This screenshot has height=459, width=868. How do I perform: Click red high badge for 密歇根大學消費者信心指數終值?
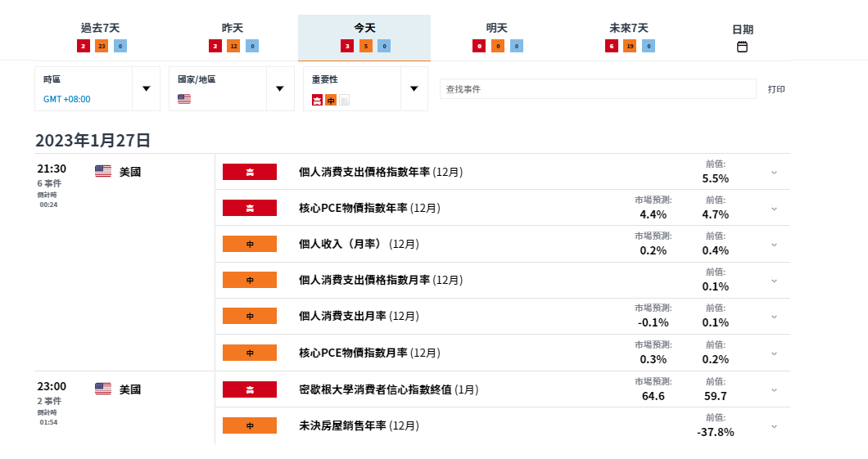pos(250,389)
